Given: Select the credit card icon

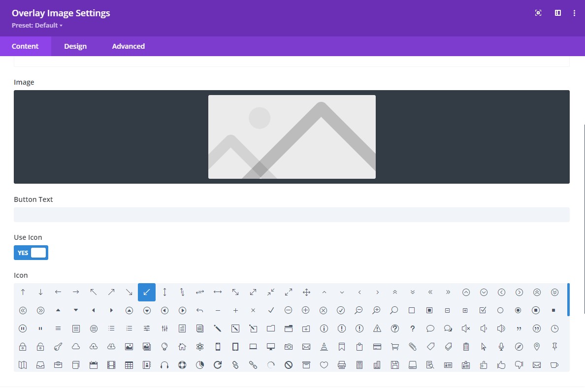Looking at the screenshot, I should 377,347.
